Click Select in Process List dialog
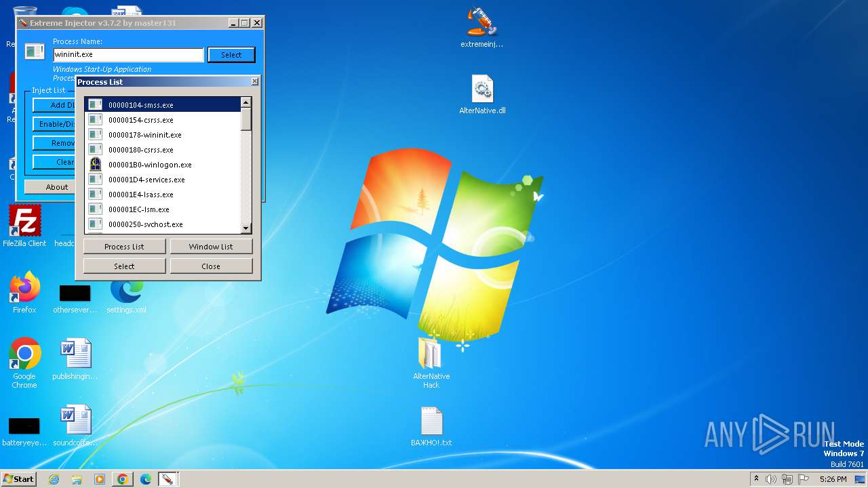 pos(124,266)
